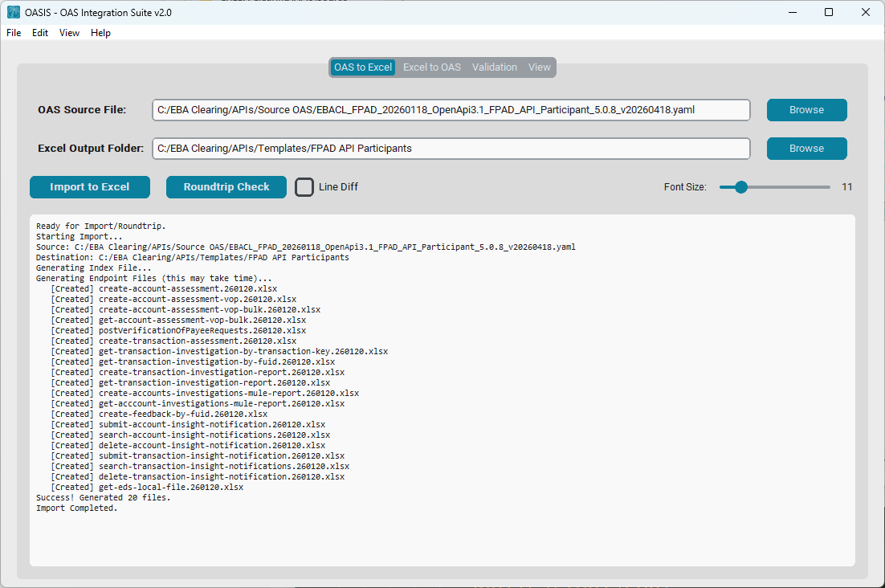Open the View menu
The width and height of the screenshot is (885, 588).
click(70, 33)
